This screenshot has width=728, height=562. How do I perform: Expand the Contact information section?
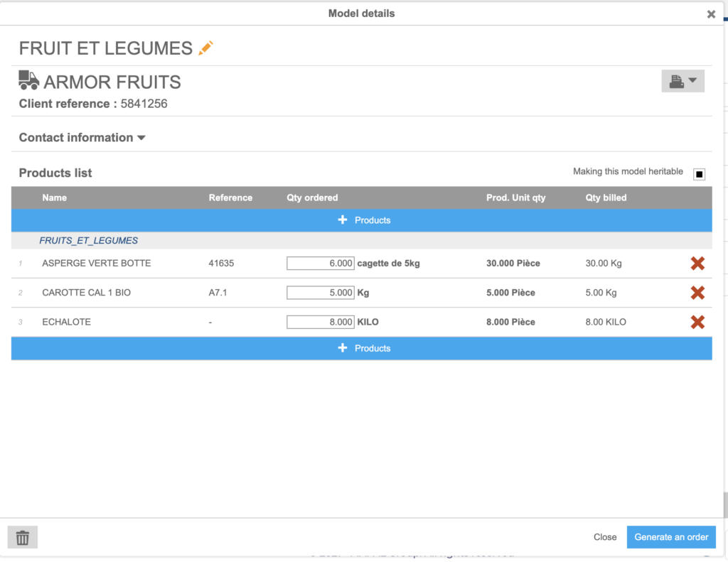(82, 138)
